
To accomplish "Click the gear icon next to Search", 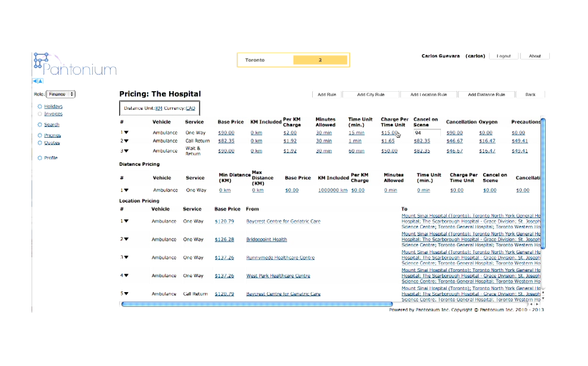I will (x=39, y=125).
